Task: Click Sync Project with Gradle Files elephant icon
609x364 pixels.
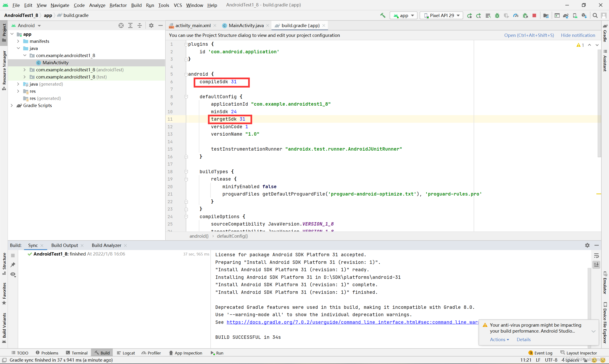Action: [566, 16]
